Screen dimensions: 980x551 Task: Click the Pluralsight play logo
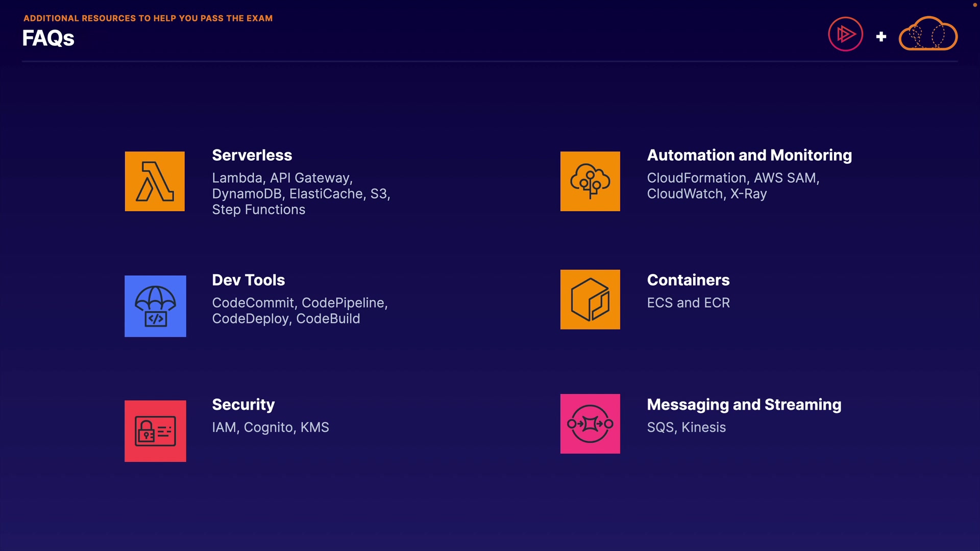tap(845, 34)
